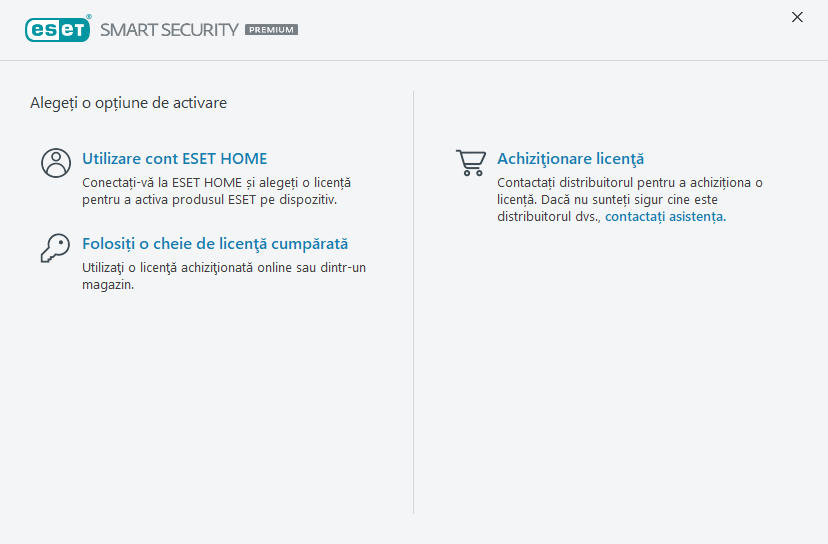The height and width of the screenshot is (544, 828).
Task: Follow the contactați asistența link
Action: (665, 216)
